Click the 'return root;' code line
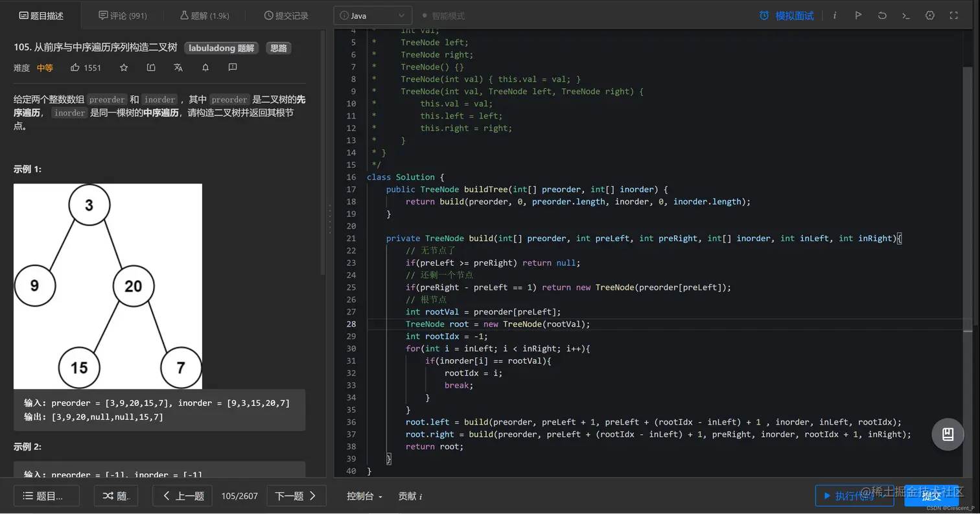Viewport: 980px width, 514px height. 434,447
